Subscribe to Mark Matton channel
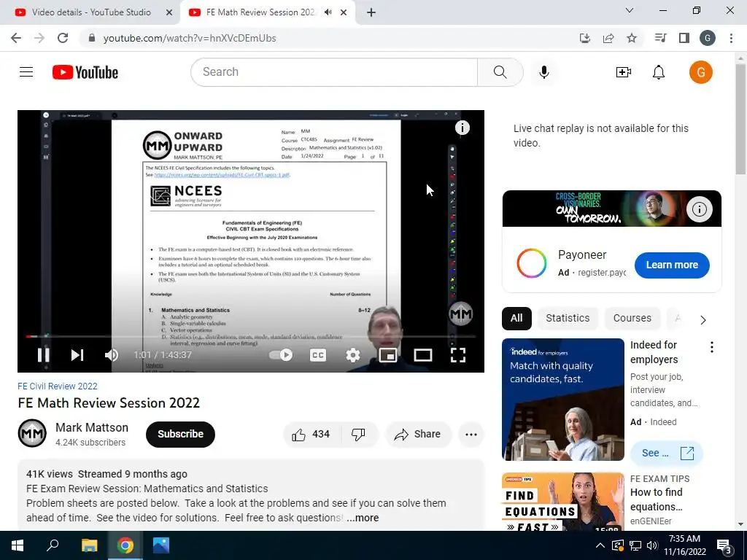Image resolution: width=747 pixels, height=560 pixels. pos(181,435)
